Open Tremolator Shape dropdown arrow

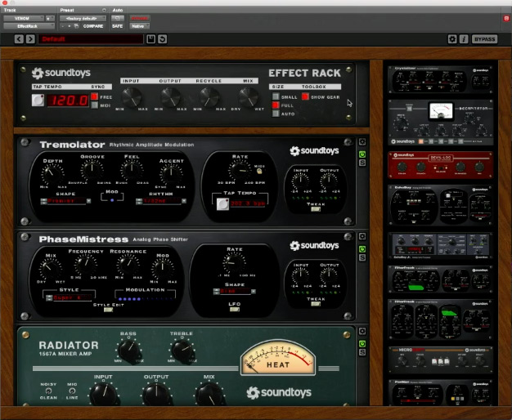click(x=88, y=201)
